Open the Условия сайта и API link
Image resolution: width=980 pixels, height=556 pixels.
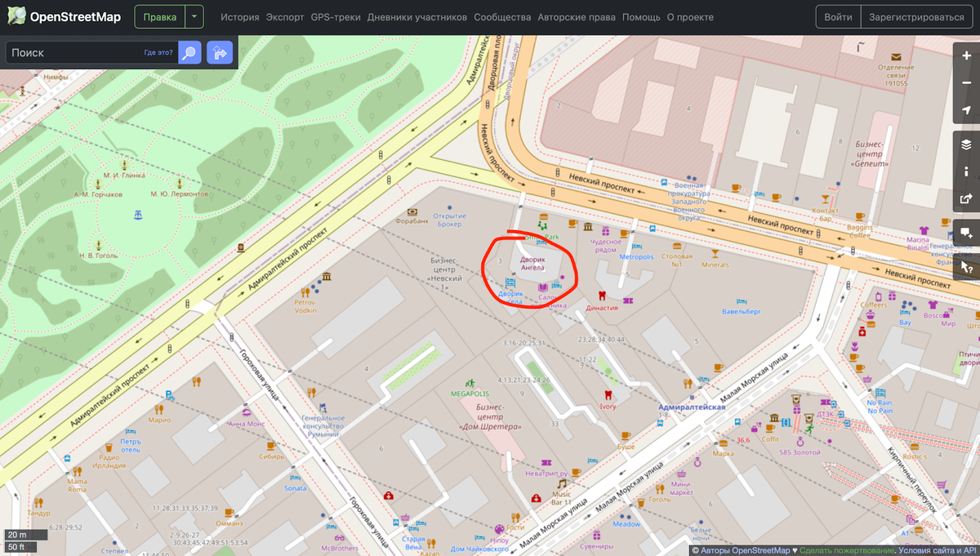point(937,550)
